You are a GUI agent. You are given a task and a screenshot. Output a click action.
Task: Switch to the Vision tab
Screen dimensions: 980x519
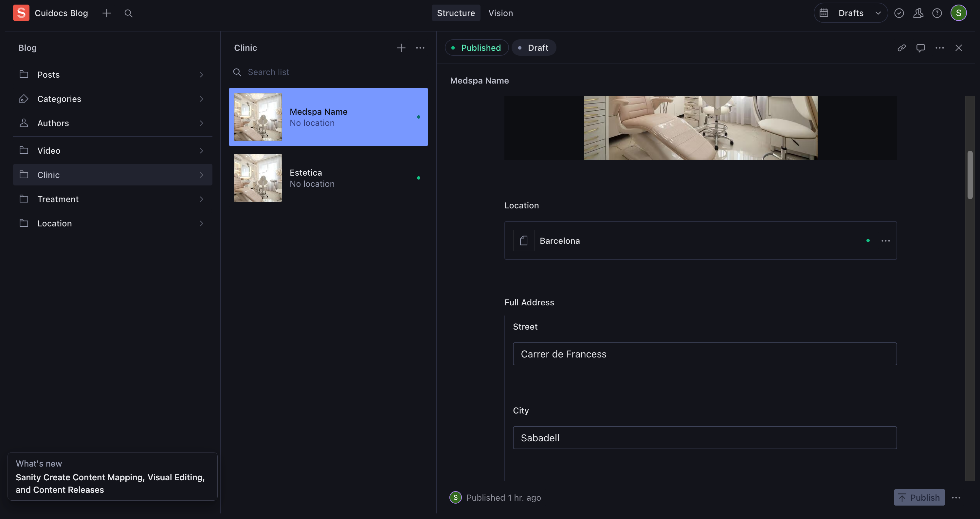[x=500, y=13]
